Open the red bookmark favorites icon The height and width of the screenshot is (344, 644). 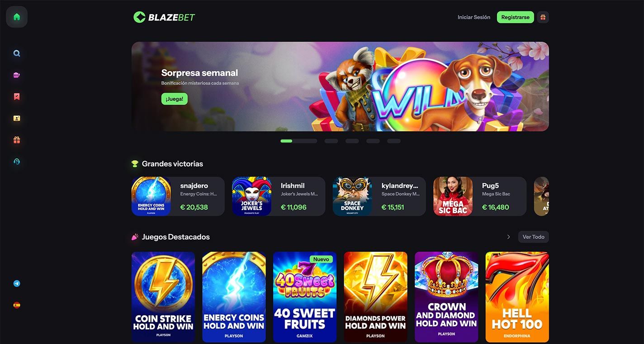tap(17, 96)
